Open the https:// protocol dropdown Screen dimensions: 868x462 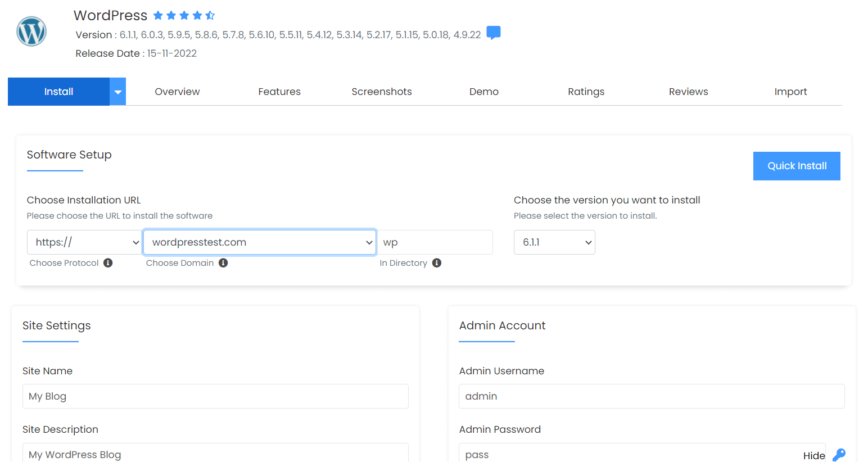[x=84, y=242]
